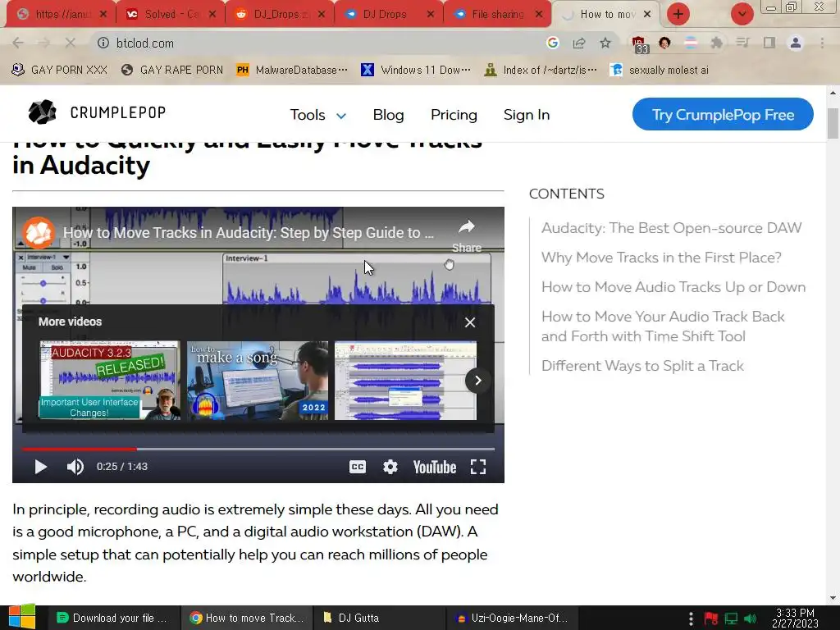This screenshot has height=630, width=840.
Task: Open the tab search dropdown arrow
Action: [742, 14]
